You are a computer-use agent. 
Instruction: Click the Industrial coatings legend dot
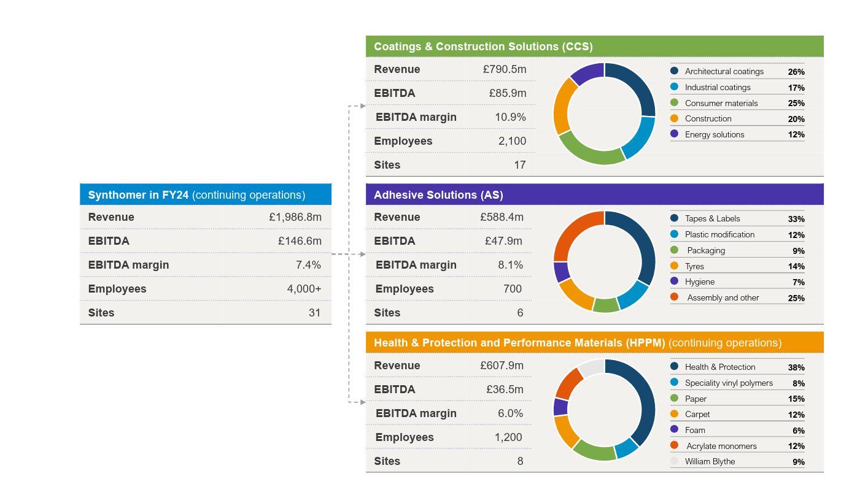click(674, 87)
